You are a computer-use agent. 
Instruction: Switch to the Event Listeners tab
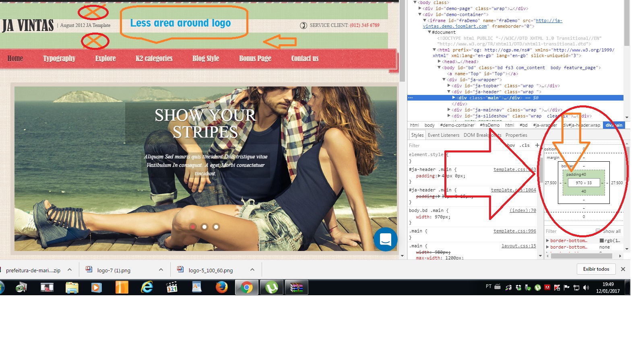point(443,135)
